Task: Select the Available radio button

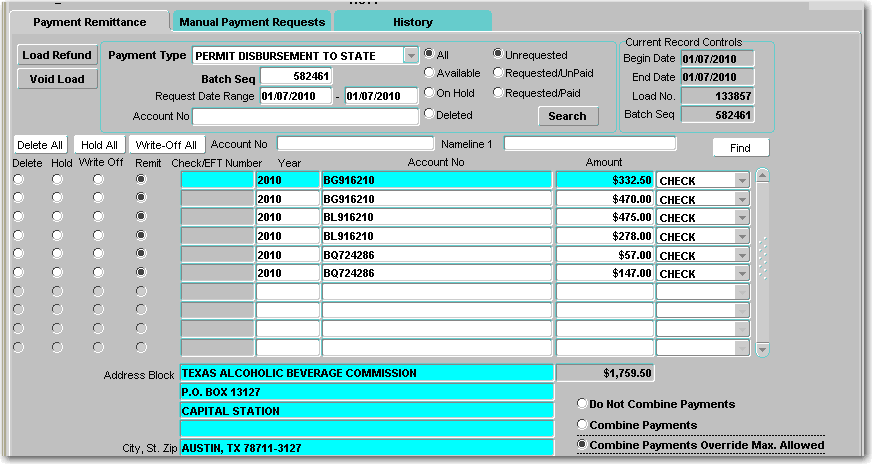Action: pyautogui.click(x=429, y=72)
